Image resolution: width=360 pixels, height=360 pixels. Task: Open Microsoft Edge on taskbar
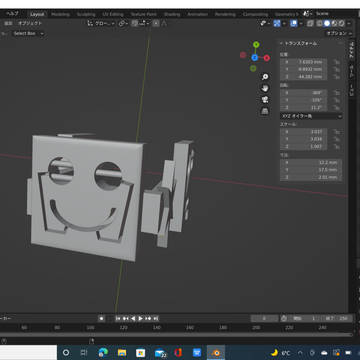click(x=103, y=353)
